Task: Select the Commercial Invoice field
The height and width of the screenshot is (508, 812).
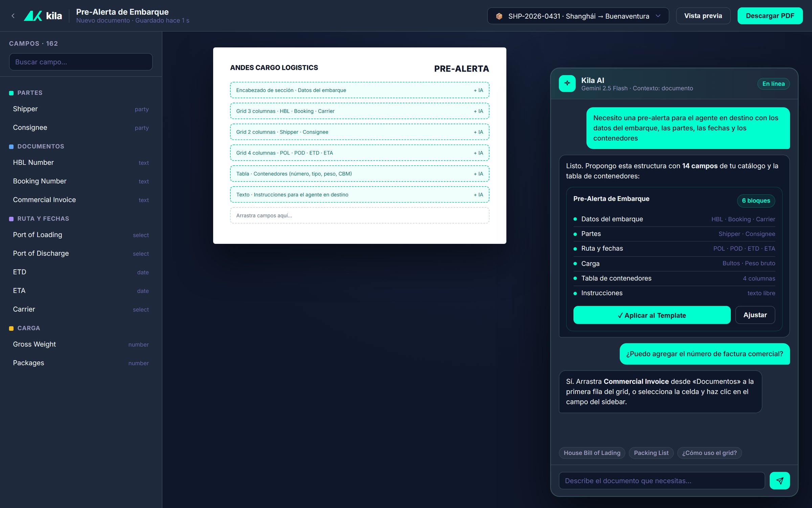Action: 81,200
